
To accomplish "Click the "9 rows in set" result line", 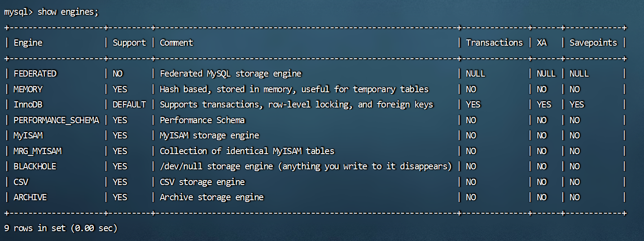I will [61, 228].
